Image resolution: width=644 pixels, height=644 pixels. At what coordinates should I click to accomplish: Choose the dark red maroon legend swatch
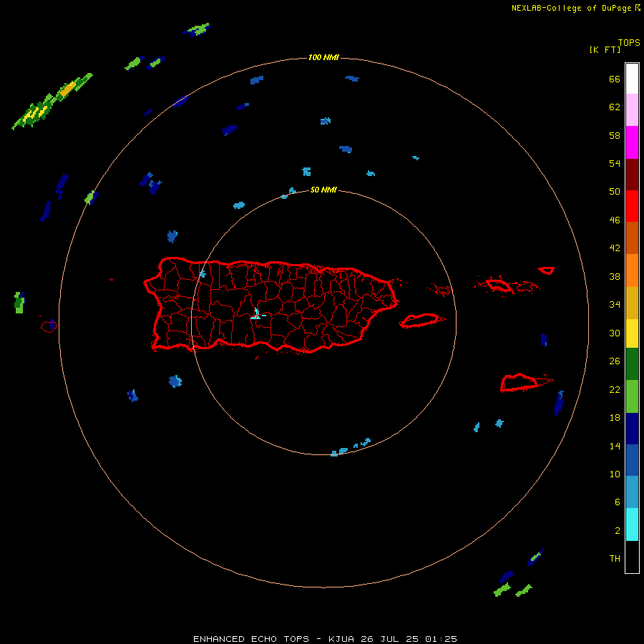tap(632, 175)
